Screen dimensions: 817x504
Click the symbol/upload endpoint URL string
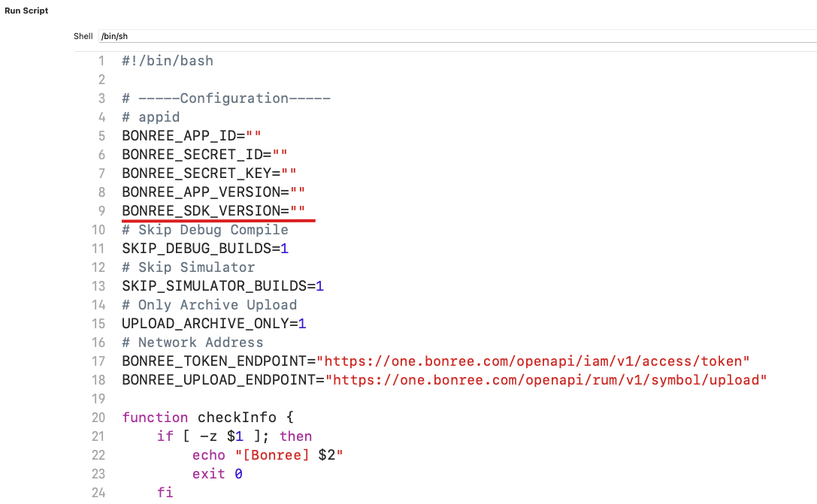point(546,380)
